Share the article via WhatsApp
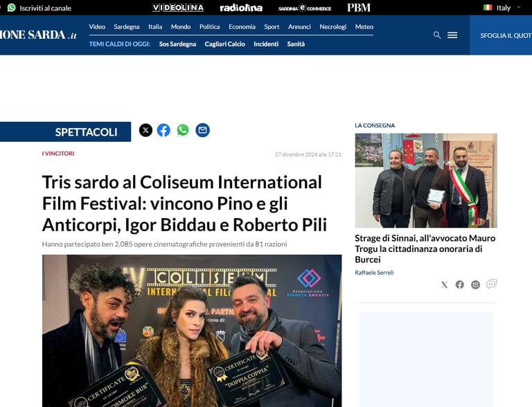The height and width of the screenshot is (407, 532). point(183,130)
